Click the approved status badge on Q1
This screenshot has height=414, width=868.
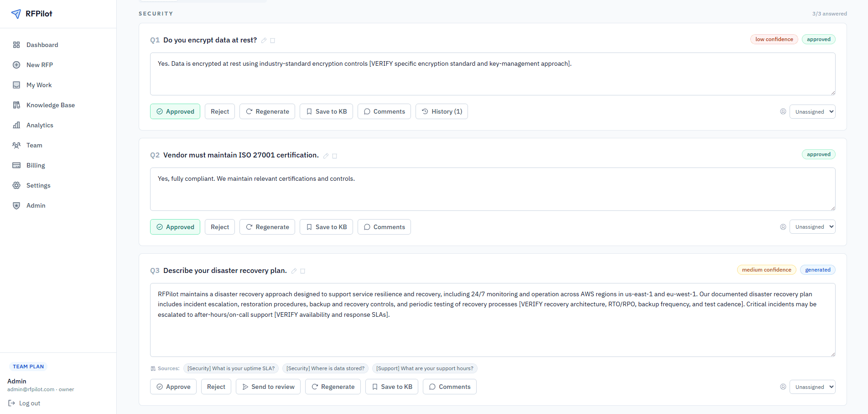tap(819, 39)
